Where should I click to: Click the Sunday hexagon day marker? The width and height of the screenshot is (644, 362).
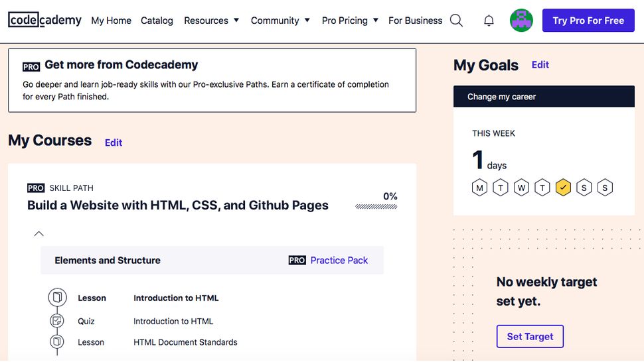click(605, 188)
